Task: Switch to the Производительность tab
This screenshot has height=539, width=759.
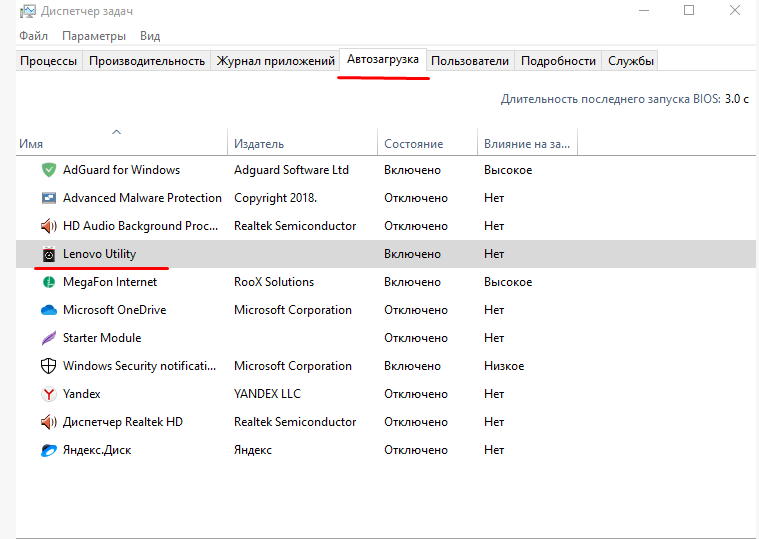Action: tap(147, 61)
